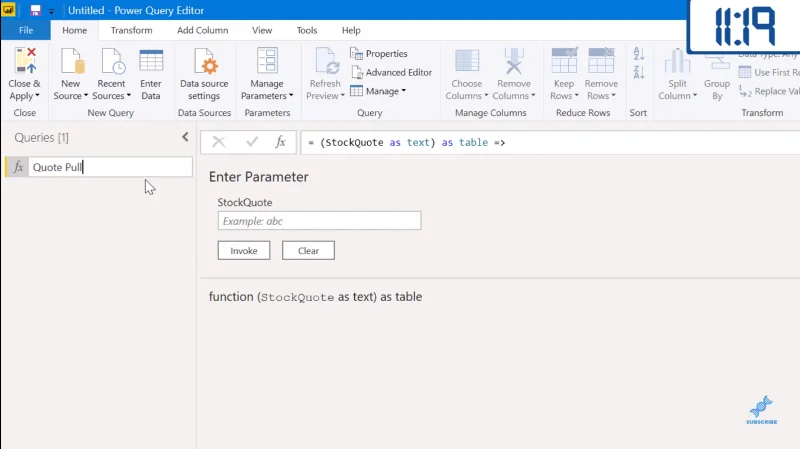
Task: Expand the Remove Columns dropdown arrow
Action: 533,96
